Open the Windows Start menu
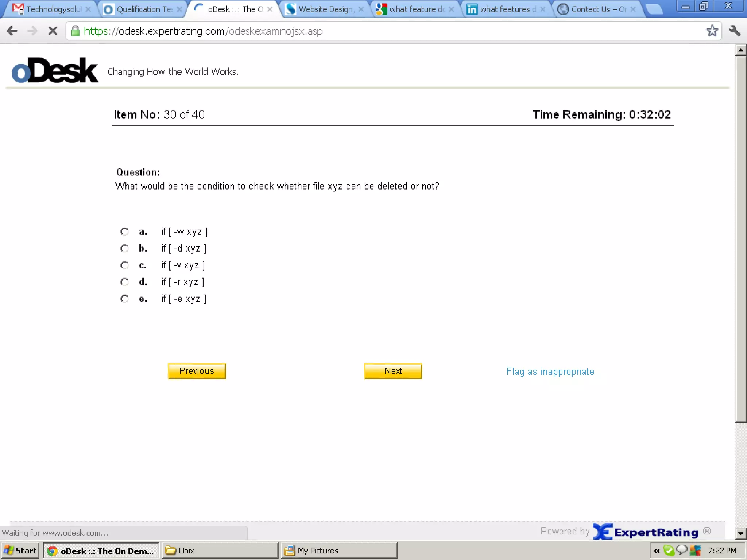The height and width of the screenshot is (560, 747). [x=20, y=551]
